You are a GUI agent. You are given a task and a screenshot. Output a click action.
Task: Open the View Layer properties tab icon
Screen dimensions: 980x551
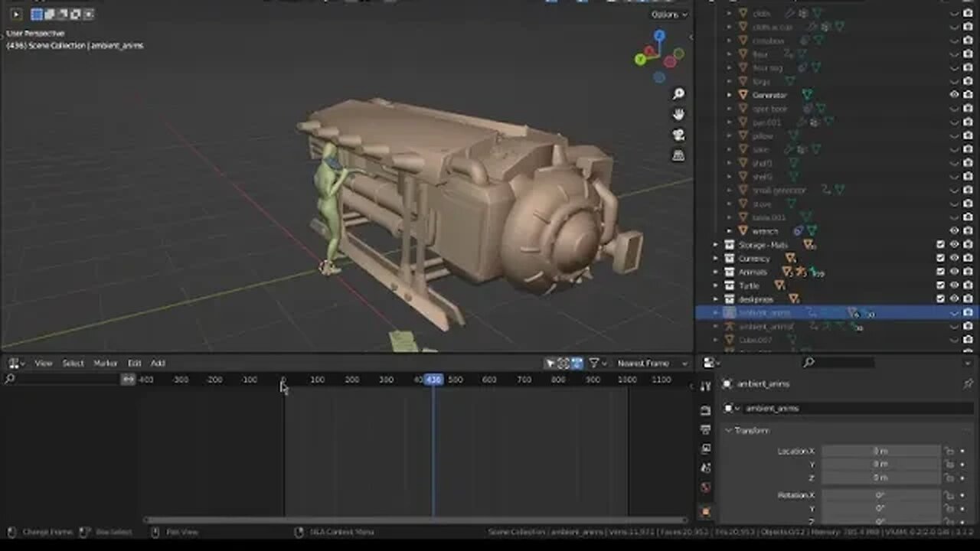coord(705,448)
